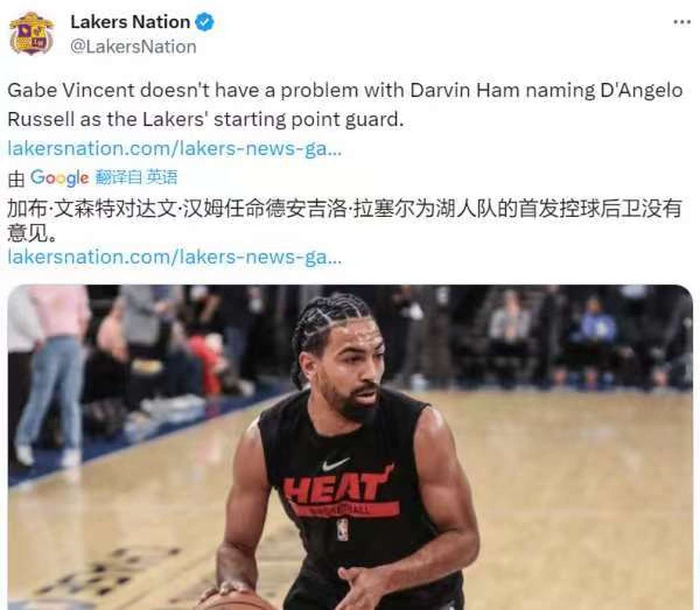Click the Lakers Nation display name
This screenshot has height=610, width=700.
coord(130,22)
